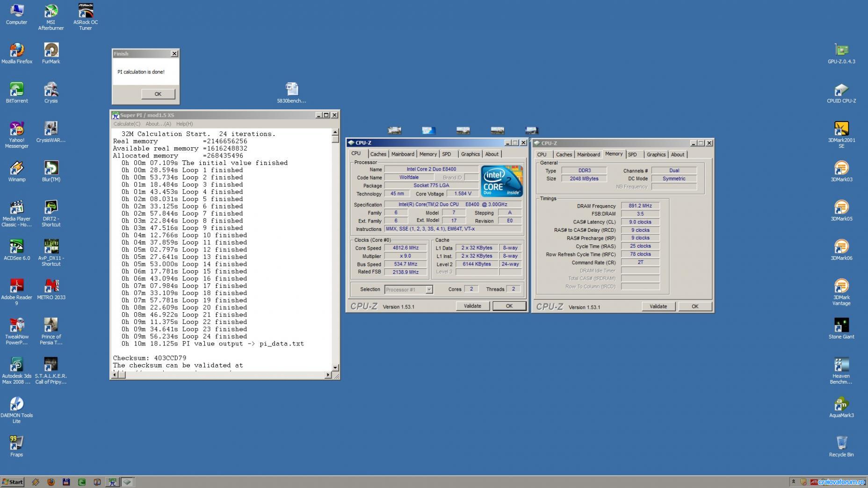This screenshot has height=488, width=868.
Task: Launch 3DMark03 from the desktop
Action: pyautogui.click(x=841, y=171)
